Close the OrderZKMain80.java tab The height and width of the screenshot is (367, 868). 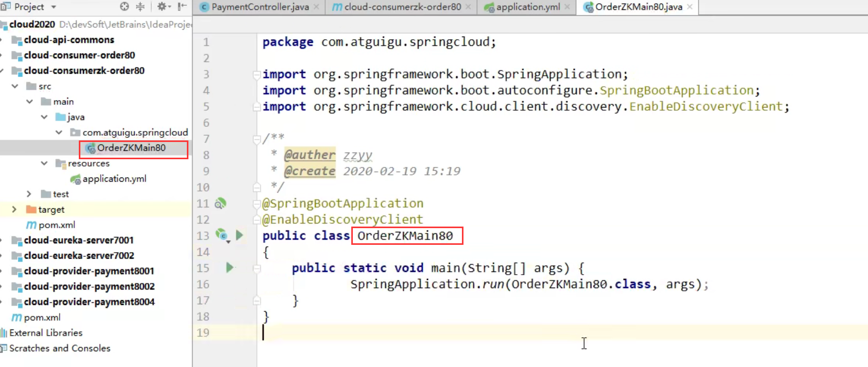tap(690, 7)
